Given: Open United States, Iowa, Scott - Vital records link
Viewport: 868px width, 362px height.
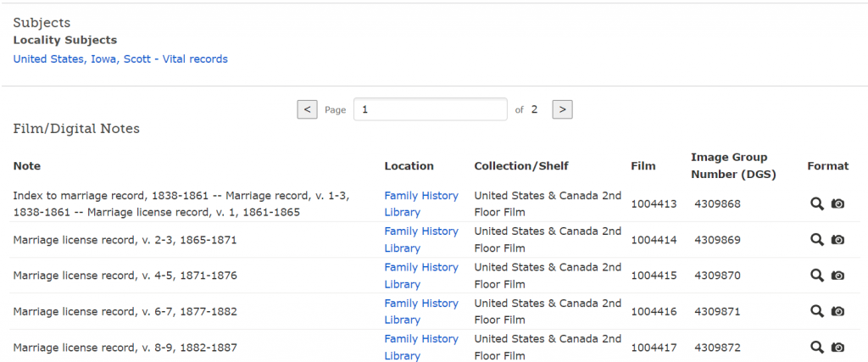Looking at the screenshot, I should tap(120, 59).
